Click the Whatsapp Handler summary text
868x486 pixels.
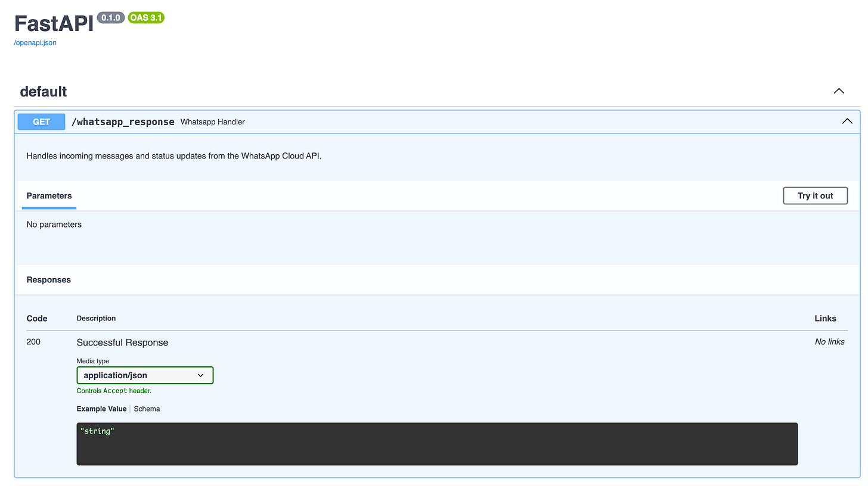tap(213, 121)
